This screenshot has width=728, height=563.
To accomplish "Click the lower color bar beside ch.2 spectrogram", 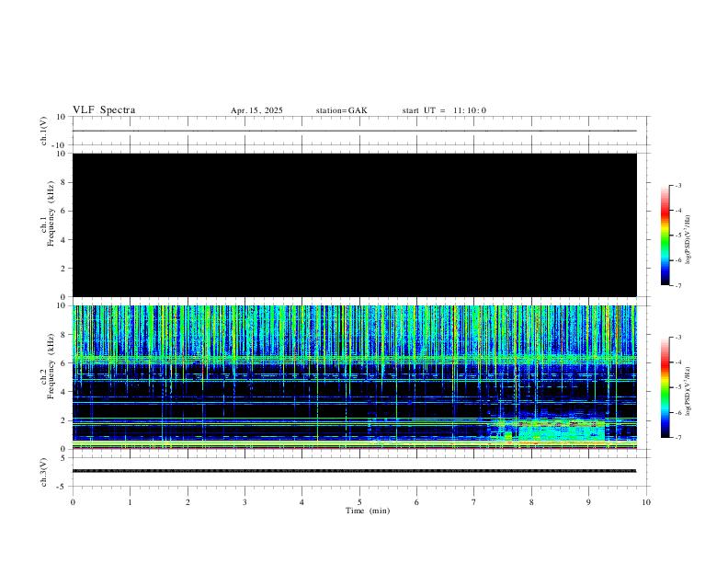I will pos(665,387).
